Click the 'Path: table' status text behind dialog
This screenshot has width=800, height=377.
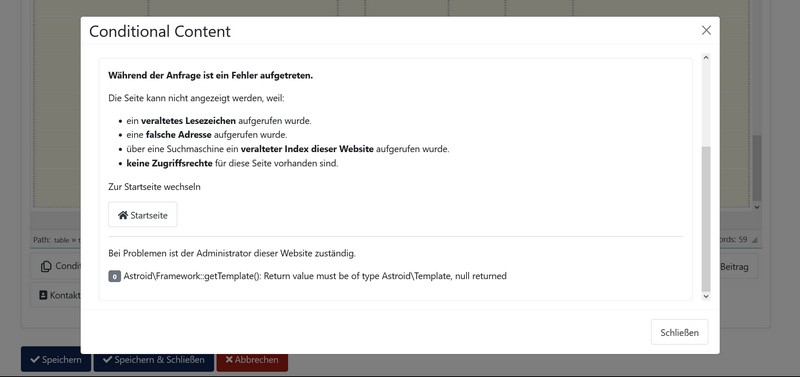[x=51, y=240]
